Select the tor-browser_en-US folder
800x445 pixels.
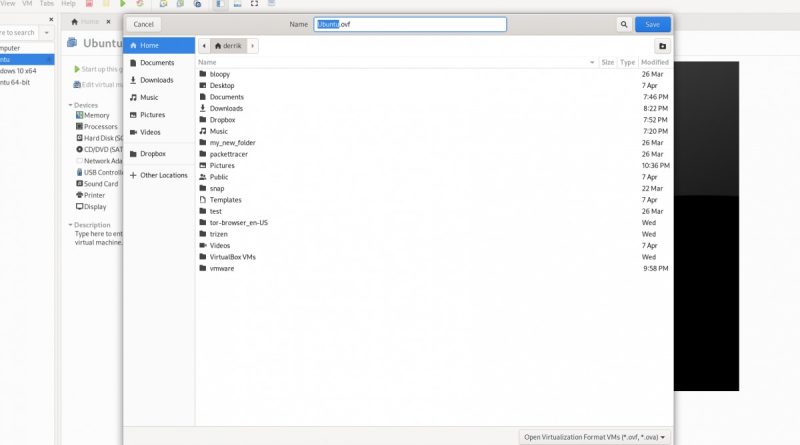[x=434, y=222]
